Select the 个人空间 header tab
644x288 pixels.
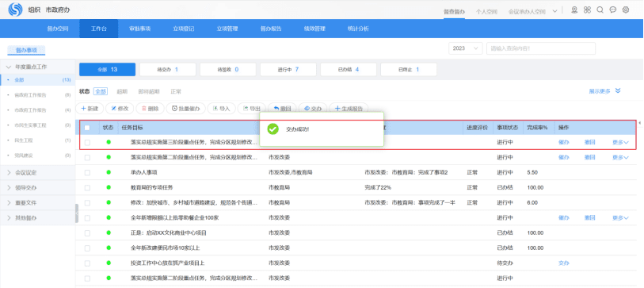click(486, 12)
